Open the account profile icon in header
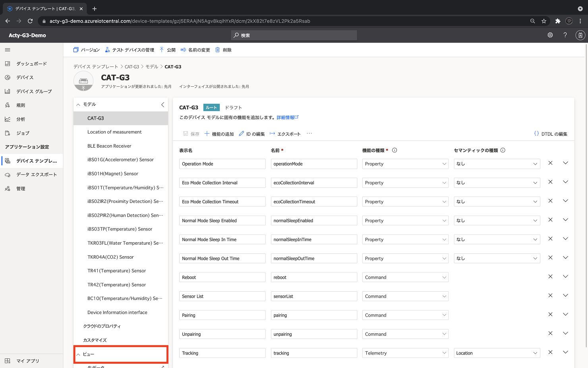588x368 pixels. 580,35
